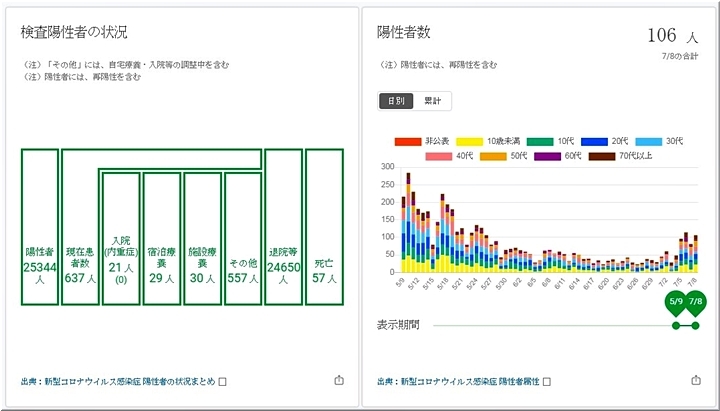
Task: Switch to the 累計 cumulative tab
Action: tap(434, 101)
